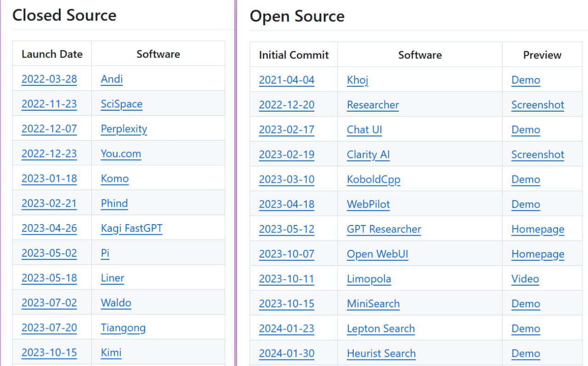The image size is (588, 366).
Task: View the Screenshot for the 2022-12-20 Researcher
Action: (x=538, y=105)
